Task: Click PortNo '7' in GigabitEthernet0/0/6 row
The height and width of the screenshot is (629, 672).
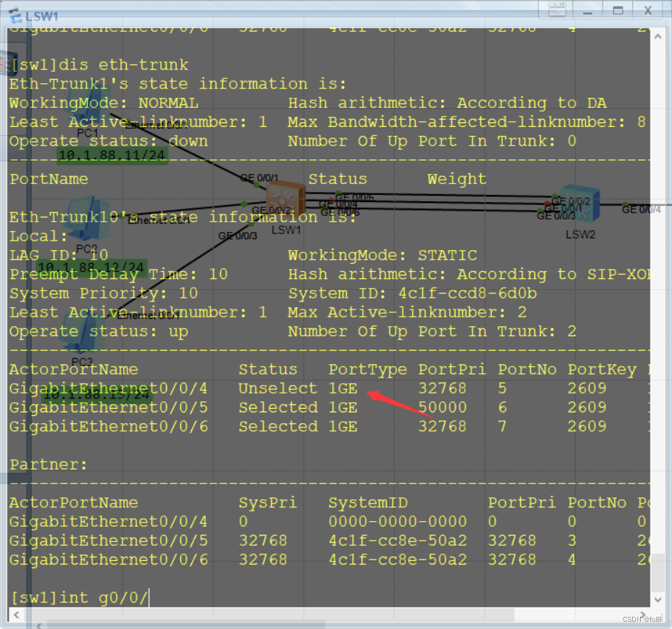Action: tap(503, 426)
